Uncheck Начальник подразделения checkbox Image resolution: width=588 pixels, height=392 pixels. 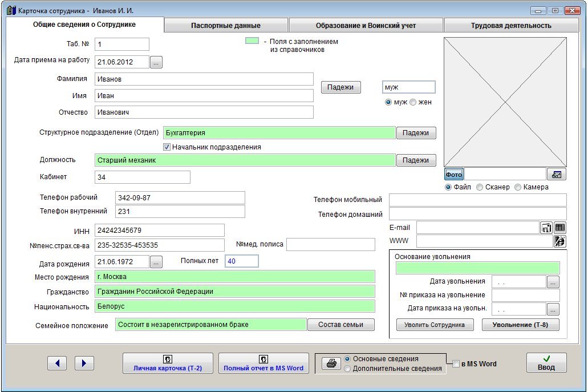pyautogui.click(x=167, y=147)
